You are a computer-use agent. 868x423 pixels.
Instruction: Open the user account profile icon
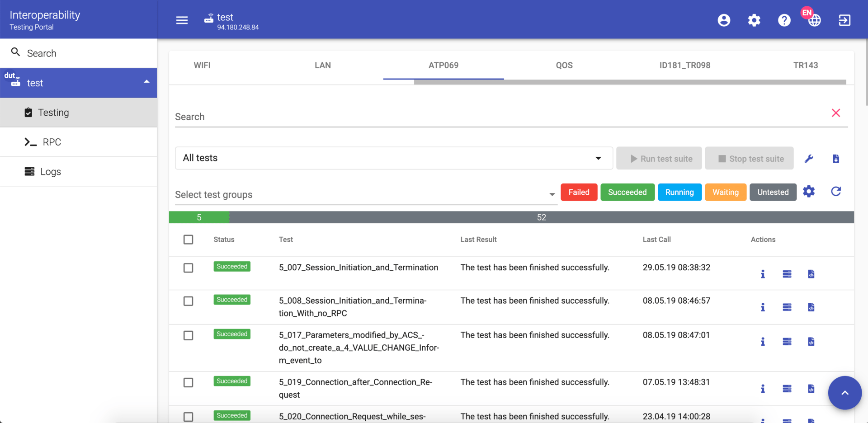click(x=724, y=20)
